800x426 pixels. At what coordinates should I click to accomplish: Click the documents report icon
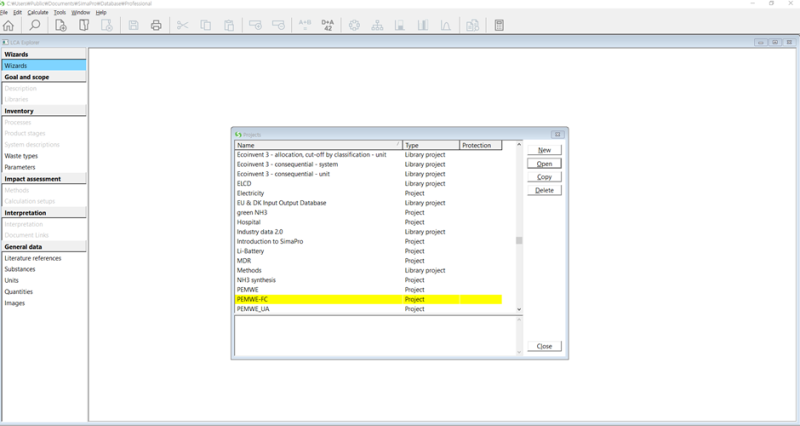tap(472, 25)
